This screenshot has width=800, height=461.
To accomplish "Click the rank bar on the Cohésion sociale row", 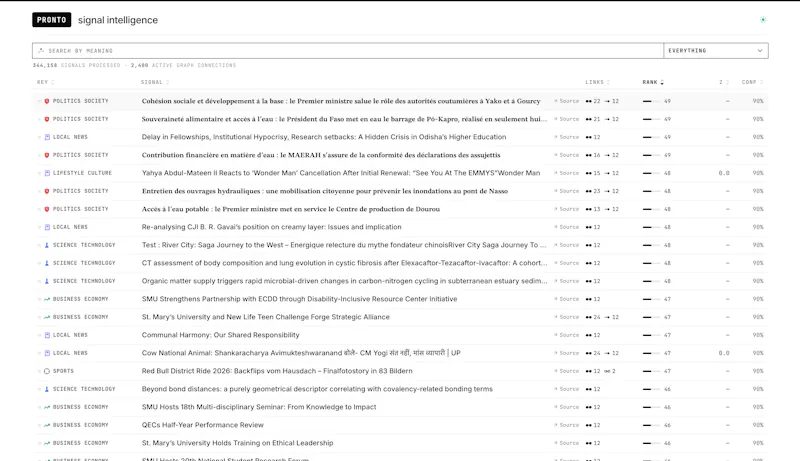I will click(651, 101).
